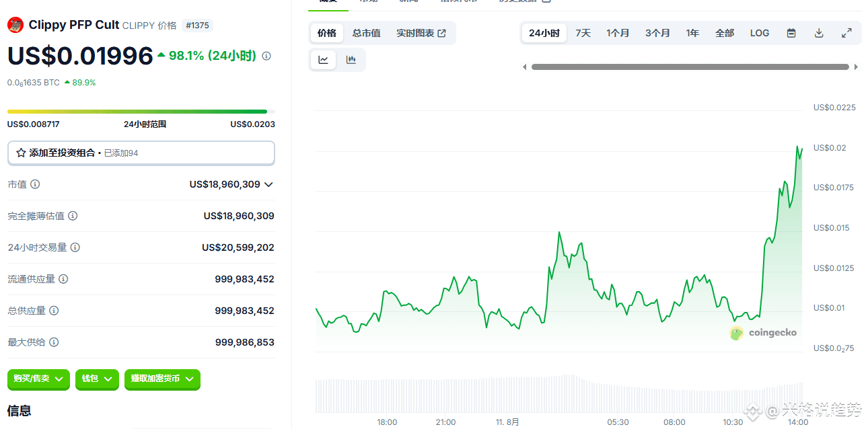Click the 18:00 x-axis label

pyautogui.click(x=387, y=422)
